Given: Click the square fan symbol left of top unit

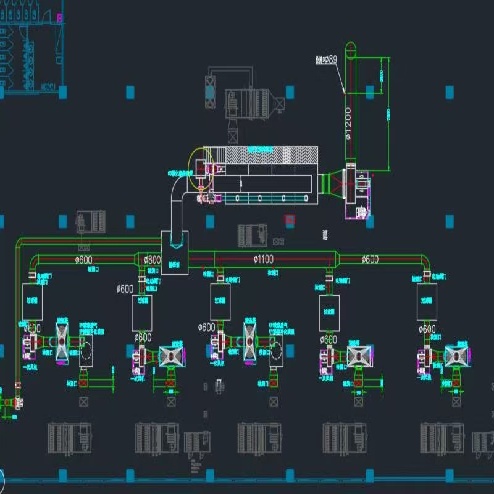Looking at the screenshot, I should tap(210, 92).
